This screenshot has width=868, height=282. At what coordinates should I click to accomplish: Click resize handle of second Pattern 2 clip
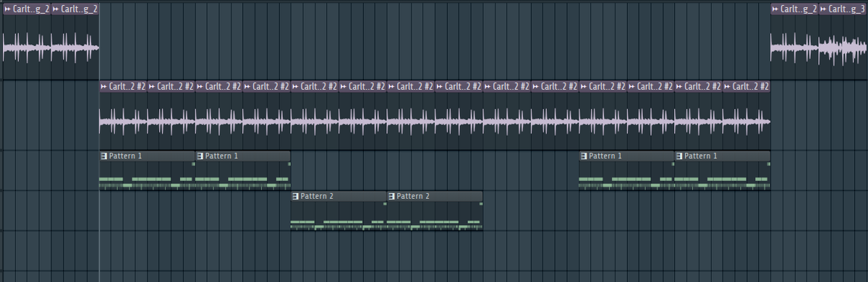pyautogui.click(x=480, y=204)
